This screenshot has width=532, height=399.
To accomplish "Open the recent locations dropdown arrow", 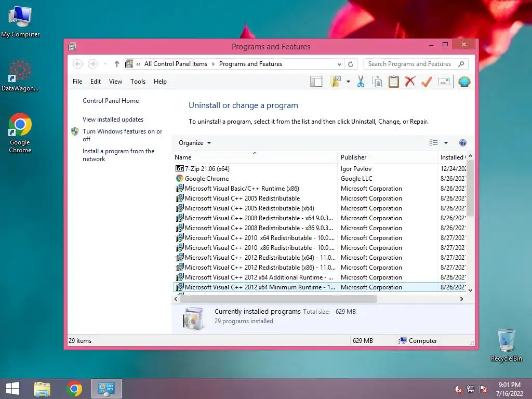I will coord(105,64).
